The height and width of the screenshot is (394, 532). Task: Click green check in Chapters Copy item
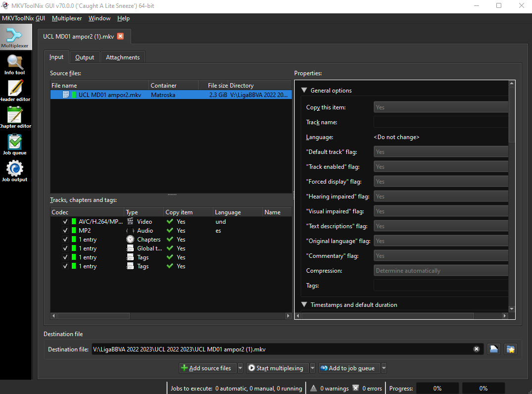point(170,239)
